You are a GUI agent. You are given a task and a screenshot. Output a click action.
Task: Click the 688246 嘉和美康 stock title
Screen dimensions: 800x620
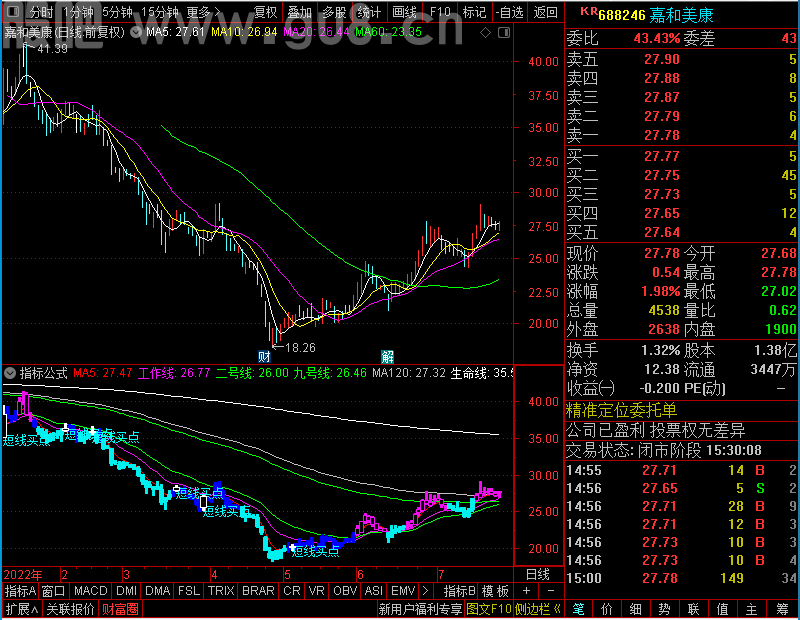click(x=656, y=15)
